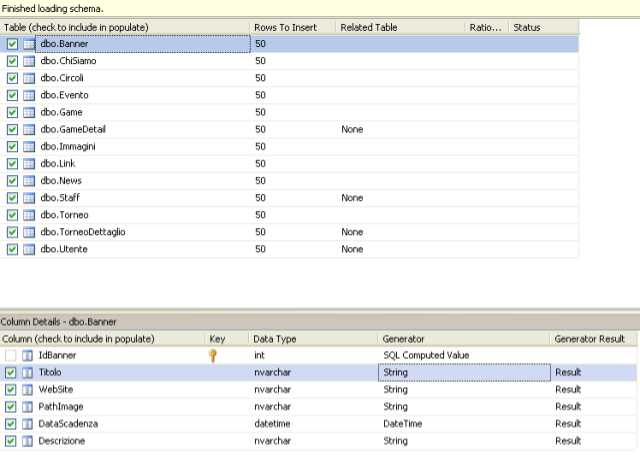This screenshot has width=640, height=470.
Task: Open the String generator dropdown for Titolo
Action: pos(464,372)
